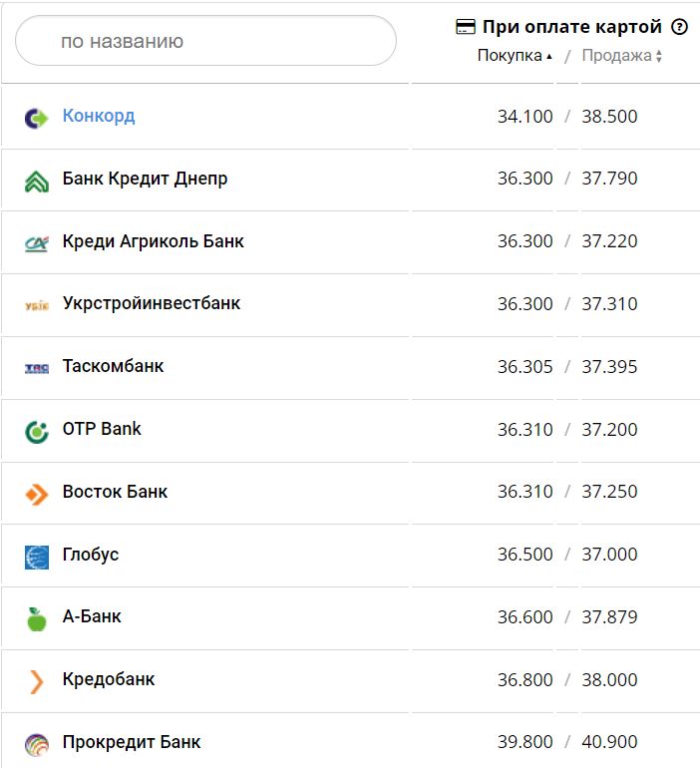Open the Конкорд bank link
This screenshot has width=700, height=768.
[99, 116]
